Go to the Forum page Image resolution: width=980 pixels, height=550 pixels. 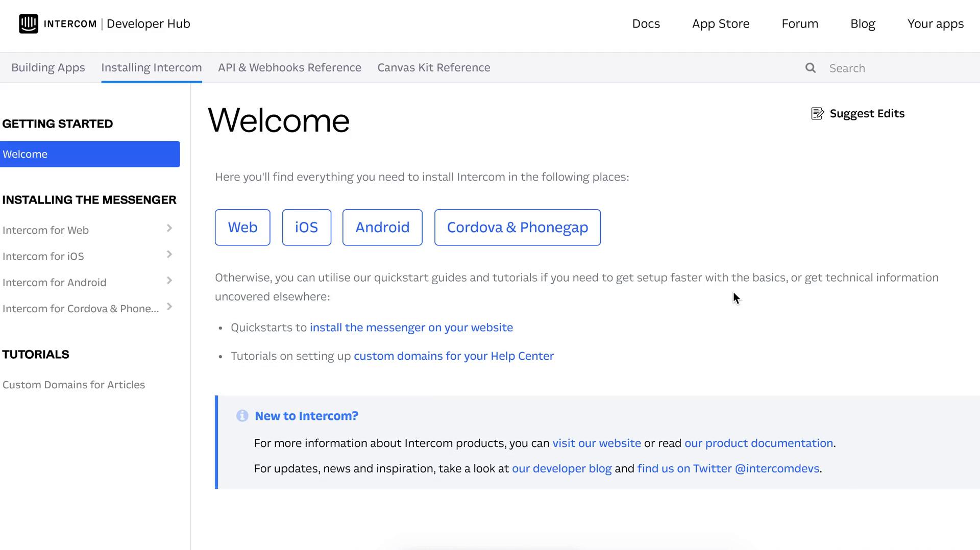click(x=800, y=24)
